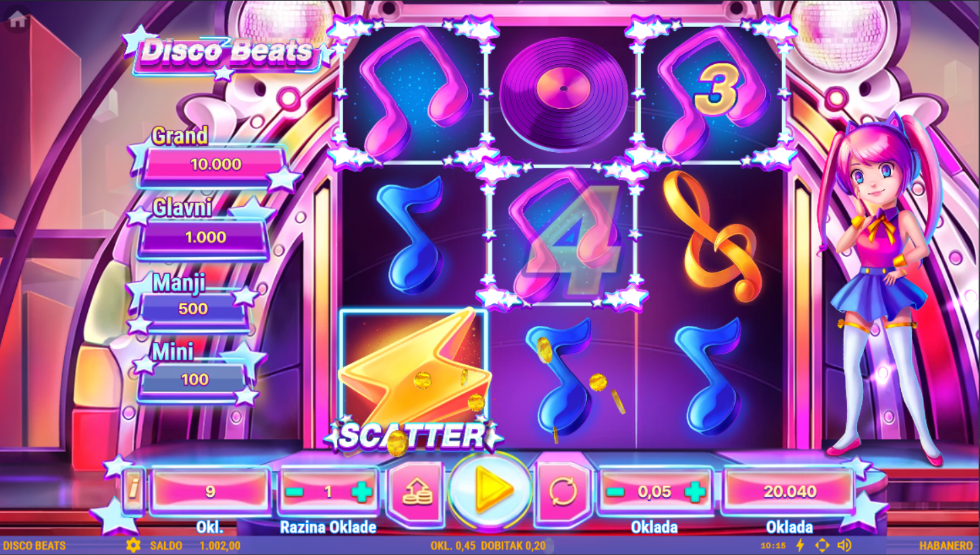Click the golden treble clef symbol
Viewport: 980px width, 555px height.
711,235
